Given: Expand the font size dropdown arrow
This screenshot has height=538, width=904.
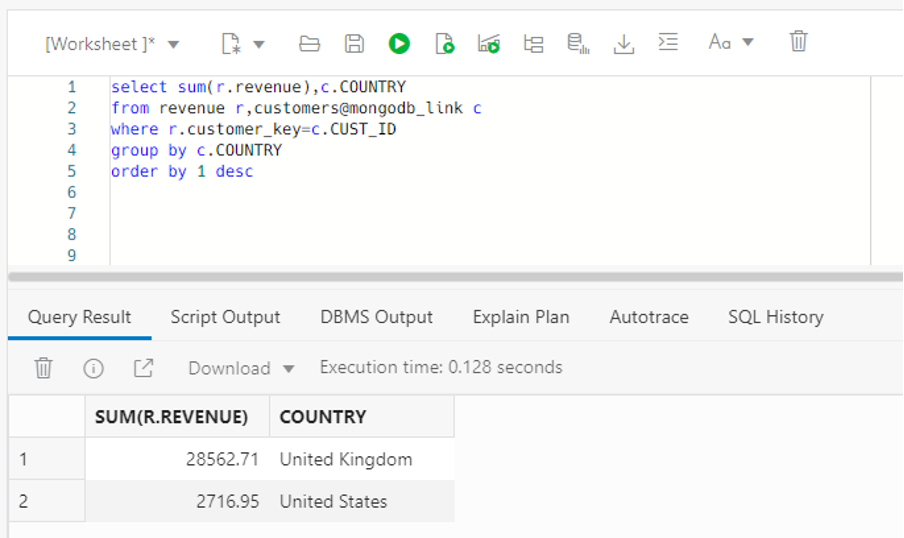Looking at the screenshot, I should (748, 42).
